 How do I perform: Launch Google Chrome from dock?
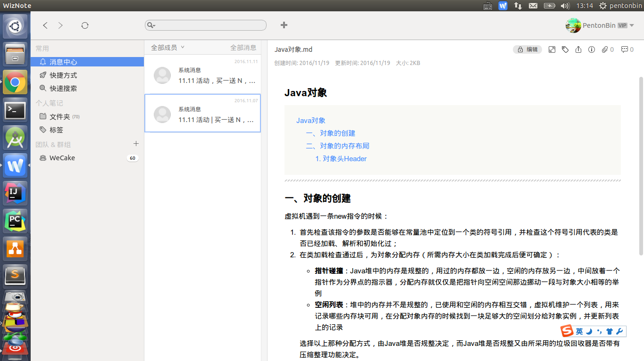(15, 82)
